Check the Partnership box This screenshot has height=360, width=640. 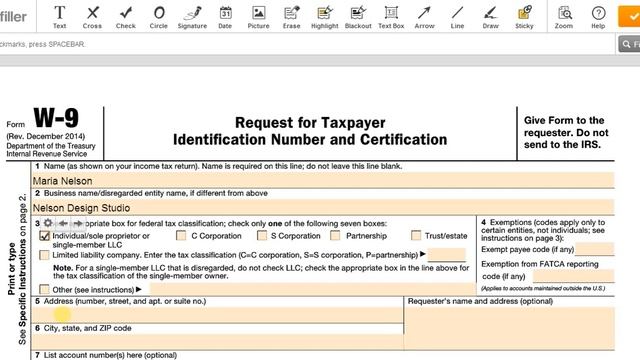pos(335,236)
